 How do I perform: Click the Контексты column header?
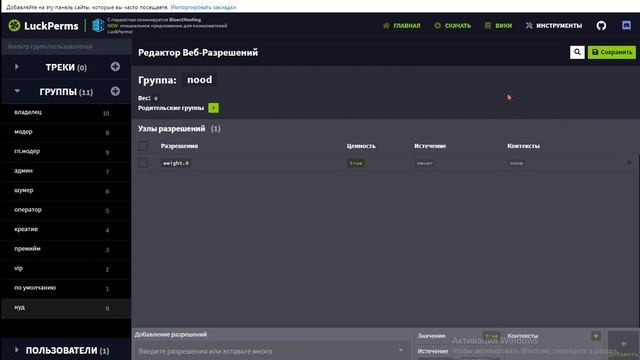click(523, 146)
